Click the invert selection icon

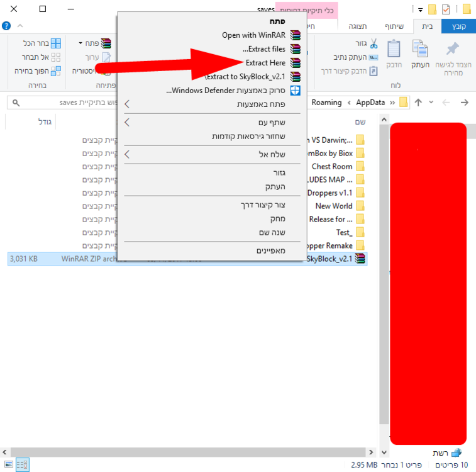point(56,71)
